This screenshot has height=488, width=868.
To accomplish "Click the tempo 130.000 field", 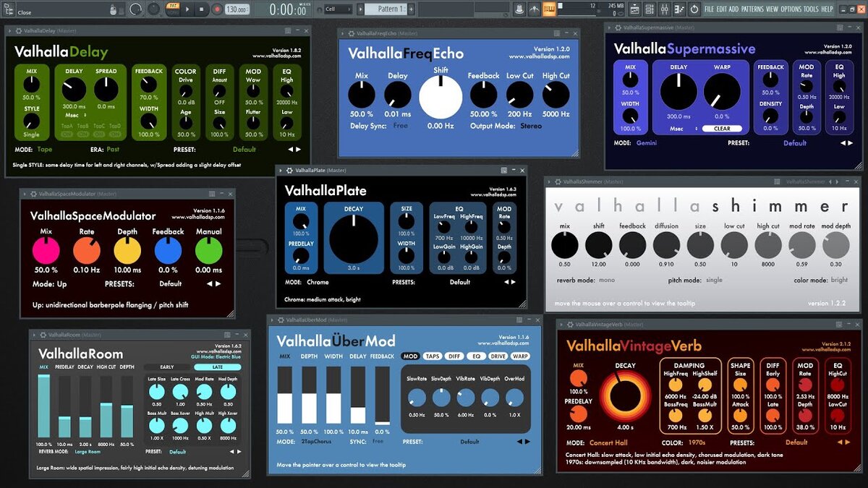I will [237, 9].
